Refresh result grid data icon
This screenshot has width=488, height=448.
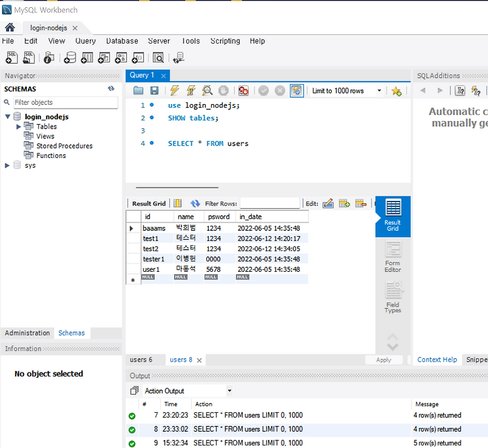click(x=195, y=204)
